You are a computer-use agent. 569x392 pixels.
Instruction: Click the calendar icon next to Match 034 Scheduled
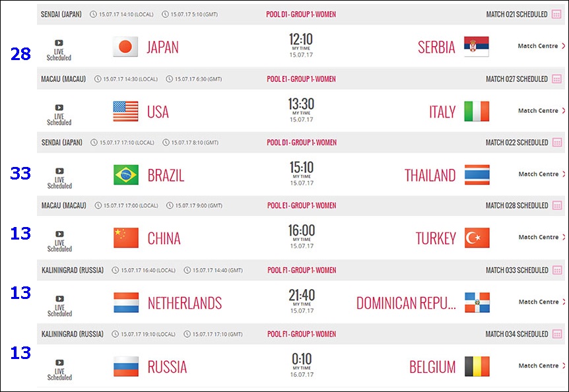557,334
